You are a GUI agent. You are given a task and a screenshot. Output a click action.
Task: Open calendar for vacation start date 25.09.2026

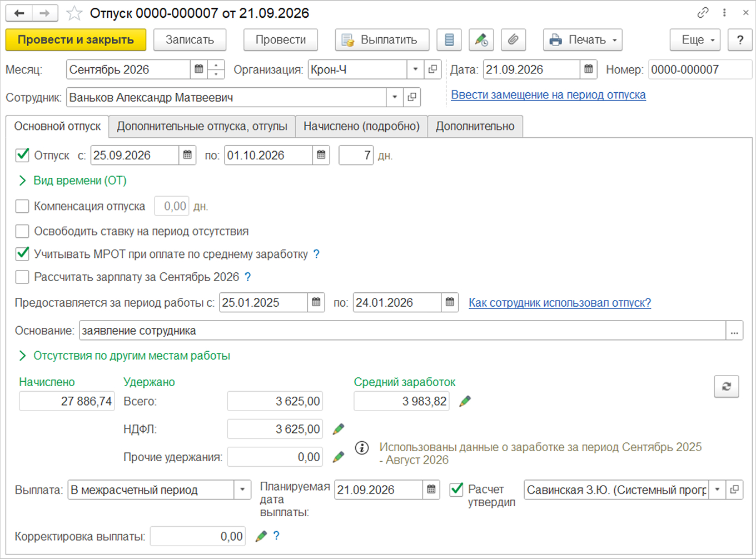[x=187, y=155]
